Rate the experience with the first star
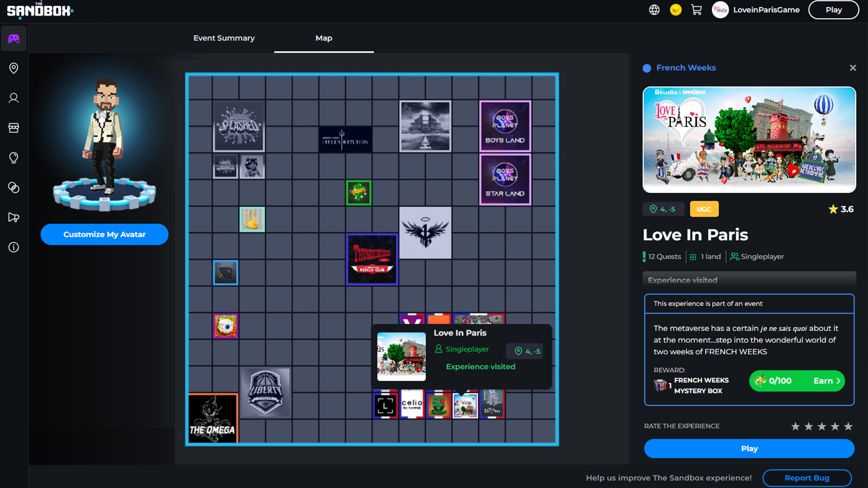The image size is (868, 488). 795,426
